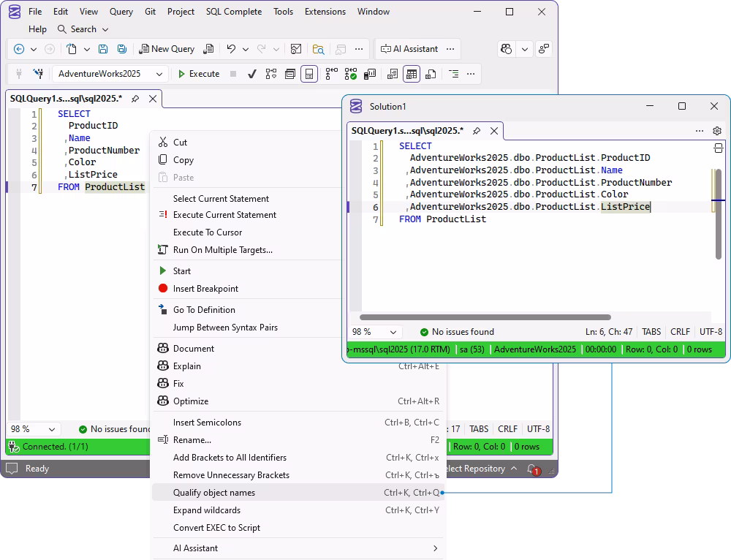Screen dimensions: 731x560
Task: Click the script file icon after New Query
Action: pos(209,49)
